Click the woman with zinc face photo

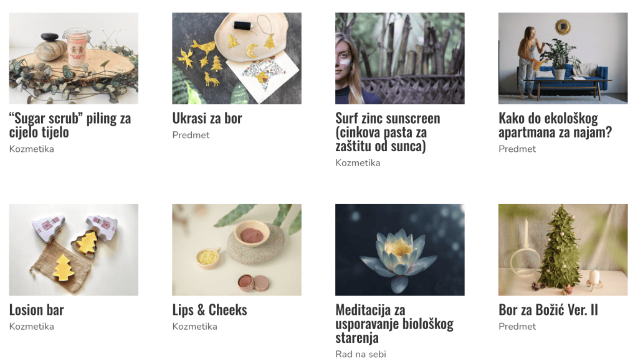tap(399, 58)
